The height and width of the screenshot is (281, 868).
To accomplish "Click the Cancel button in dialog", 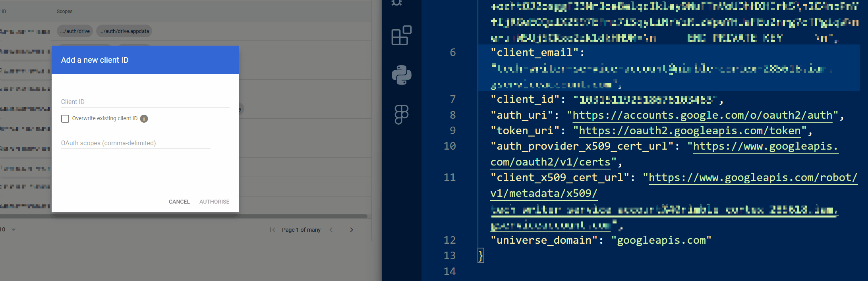I will click(x=179, y=202).
